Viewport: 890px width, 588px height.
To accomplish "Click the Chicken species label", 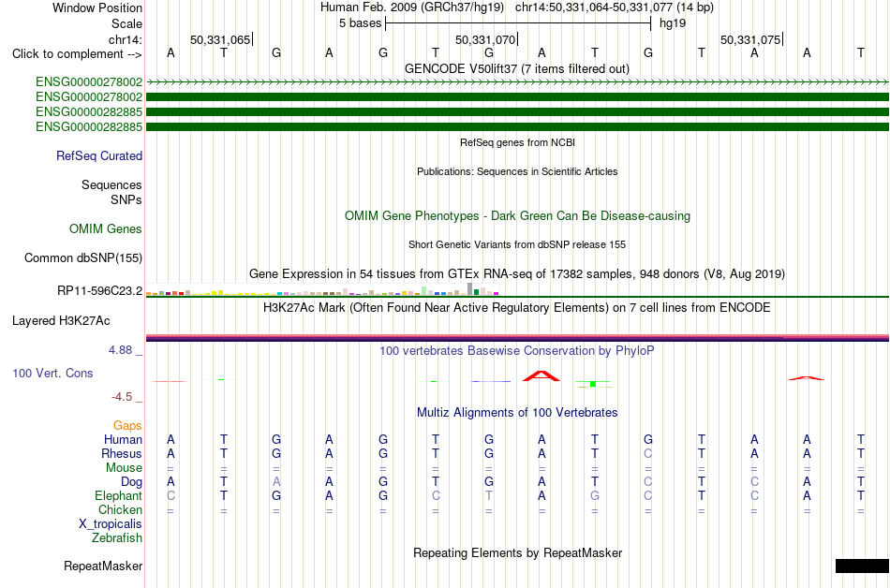I will coord(120,510).
